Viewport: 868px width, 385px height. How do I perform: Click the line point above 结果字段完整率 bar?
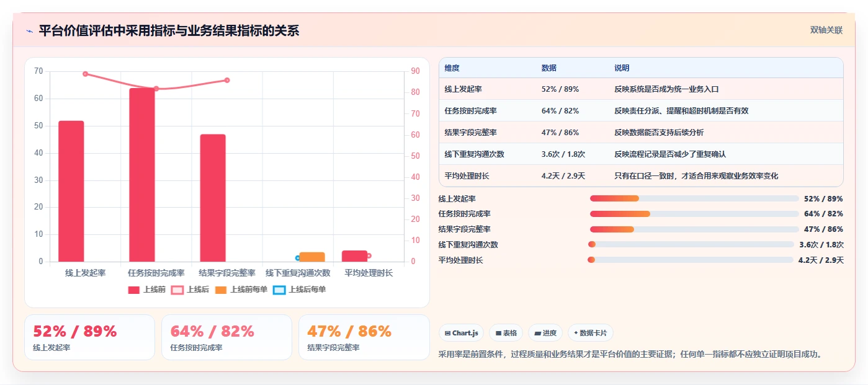coord(227,80)
